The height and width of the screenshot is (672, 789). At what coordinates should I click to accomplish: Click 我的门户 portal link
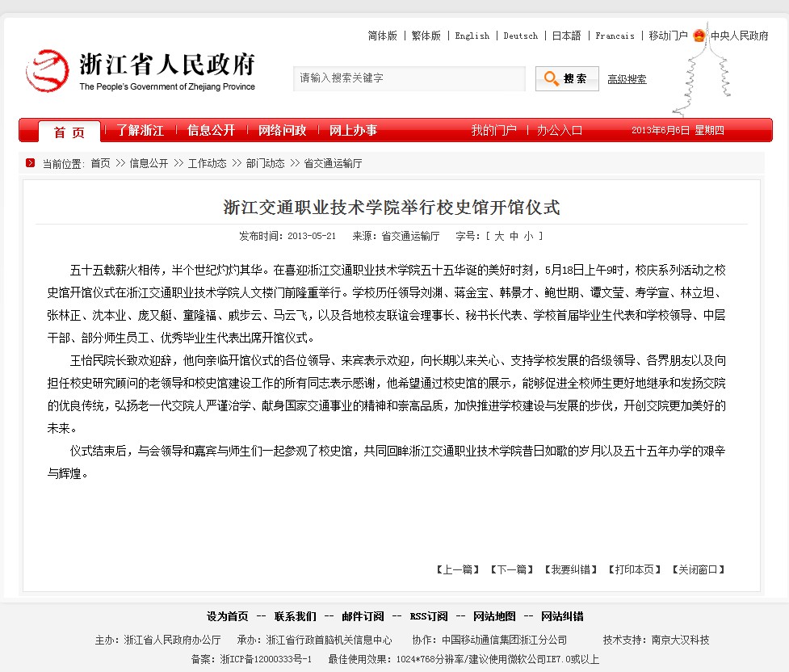(x=493, y=131)
